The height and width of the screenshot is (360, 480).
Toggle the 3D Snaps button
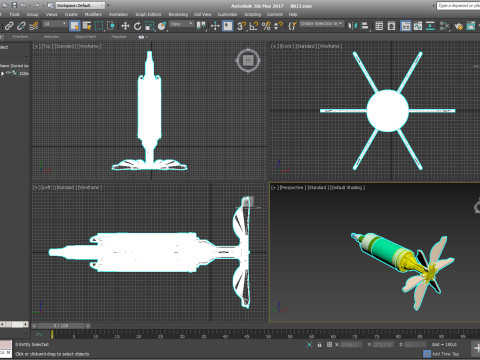click(x=241, y=26)
